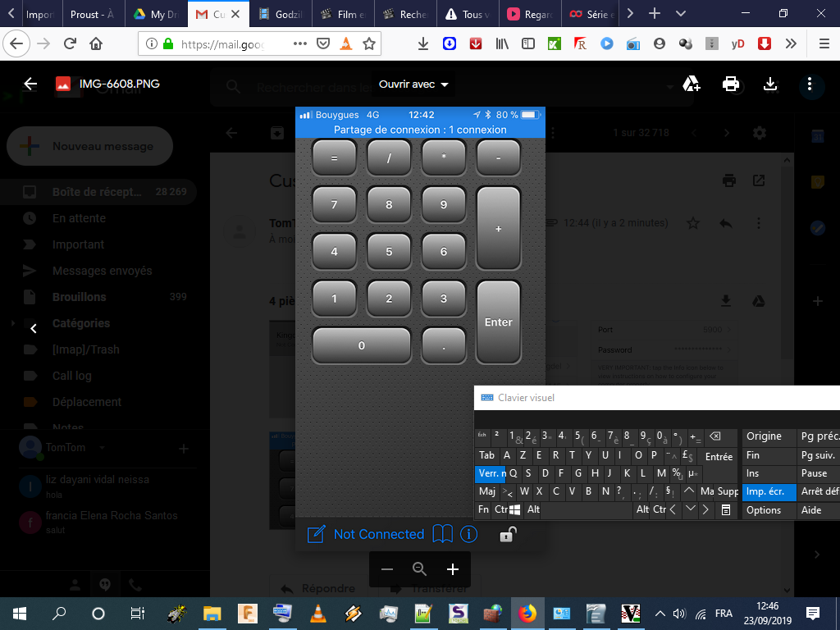Screen dimensions: 840x630
Task: Open Windows notification center
Action: 813,614
